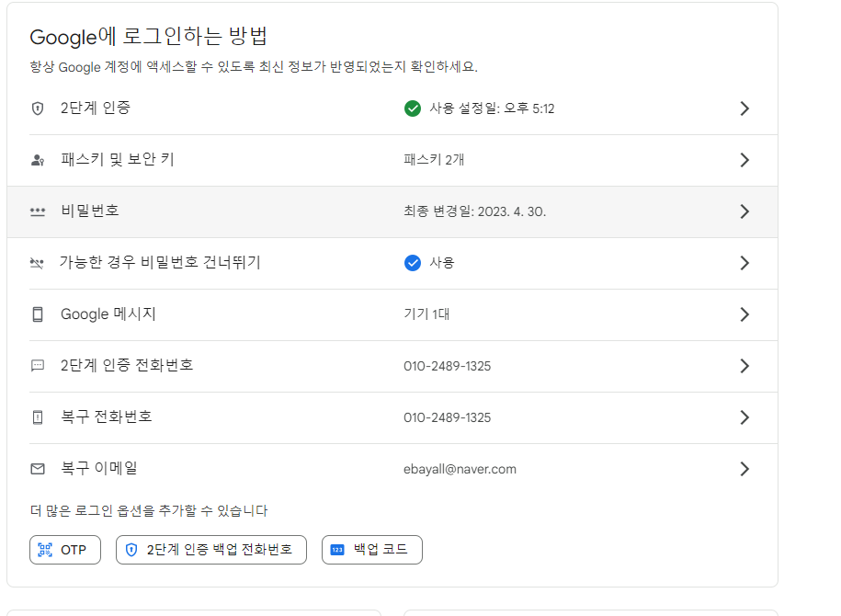The image size is (841, 616).
Task: Add 2단계 인증 백업 전화번호 option
Action: pos(211,550)
